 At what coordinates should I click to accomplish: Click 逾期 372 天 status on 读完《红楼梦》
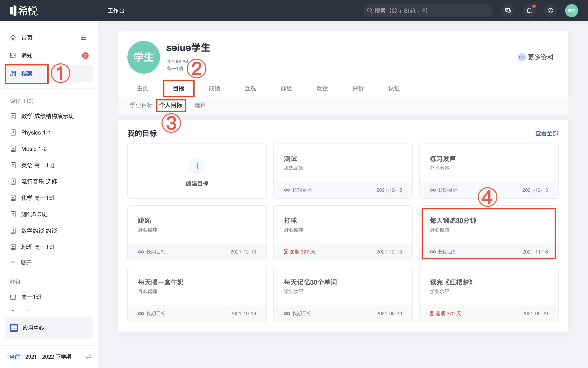tap(445, 313)
